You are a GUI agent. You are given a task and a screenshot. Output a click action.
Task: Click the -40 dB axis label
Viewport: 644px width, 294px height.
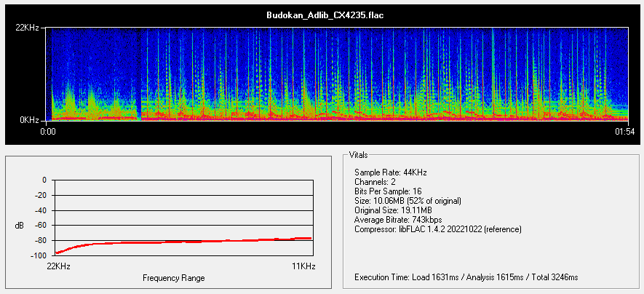(39, 210)
